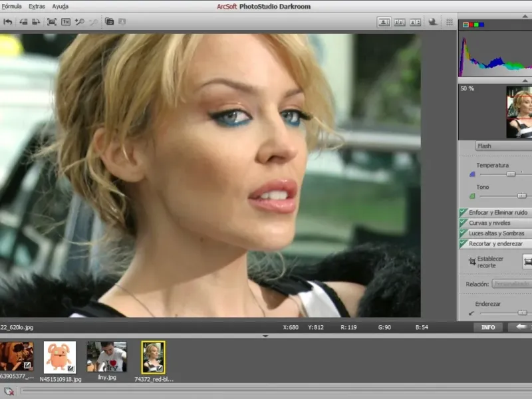Click the crop orientation button beside Establecer recorte
Image resolution: width=532 pixels, height=399 pixels.
(527, 261)
